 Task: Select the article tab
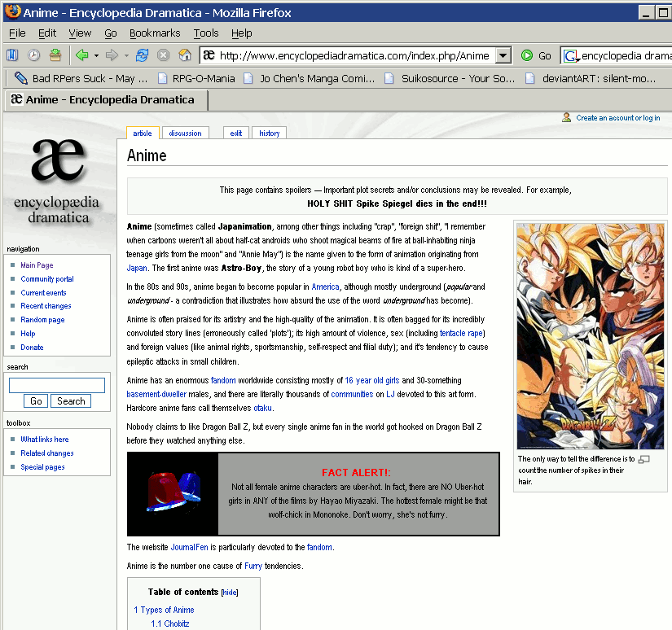pyautogui.click(x=143, y=133)
